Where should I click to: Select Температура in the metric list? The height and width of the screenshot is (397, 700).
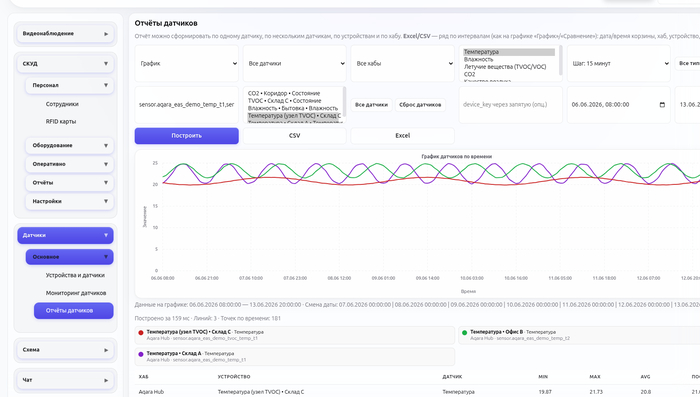pyautogui.click(x=509, y=52)
